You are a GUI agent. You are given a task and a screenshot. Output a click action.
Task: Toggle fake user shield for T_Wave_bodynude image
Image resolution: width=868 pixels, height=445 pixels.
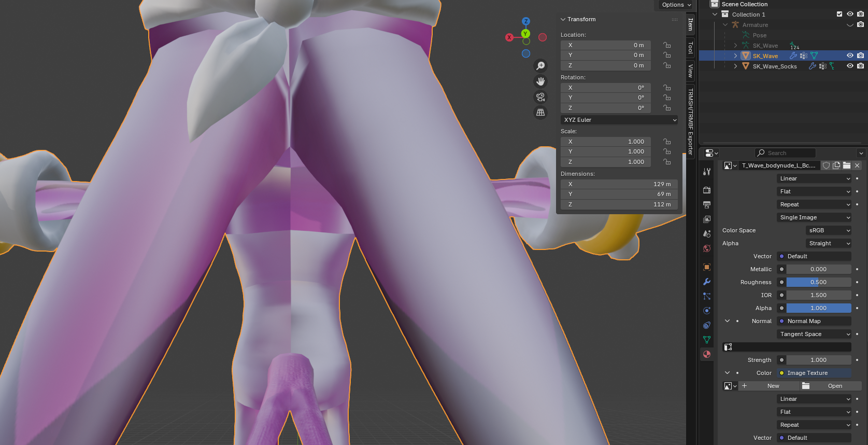pyautogui.click(x=827, y=165)
